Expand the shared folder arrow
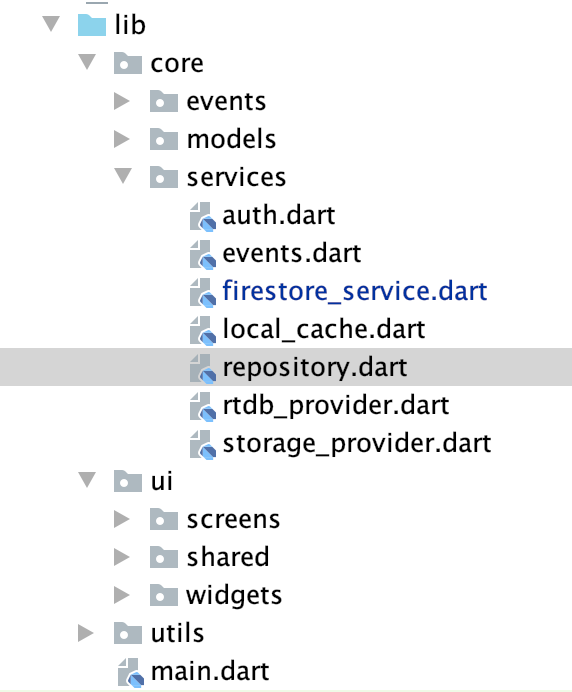Screen dimensions: 572x692 click(121, 557)
